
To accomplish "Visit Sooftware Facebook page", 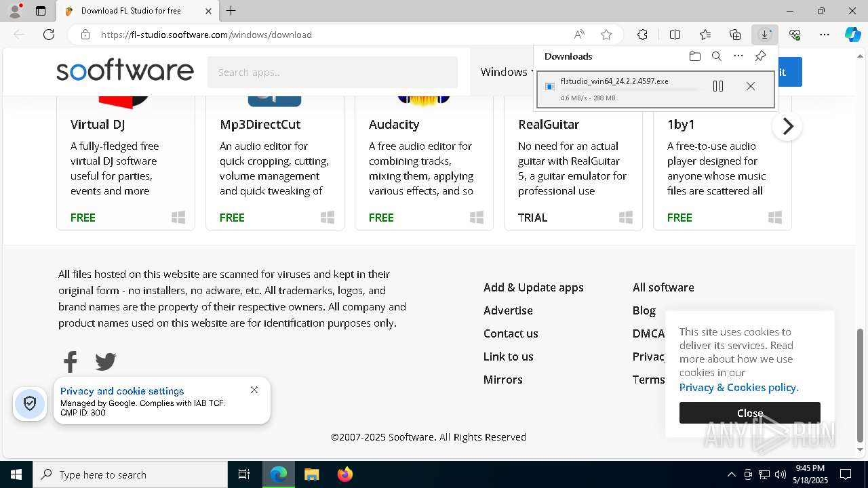I will click(x=71, y=362).
